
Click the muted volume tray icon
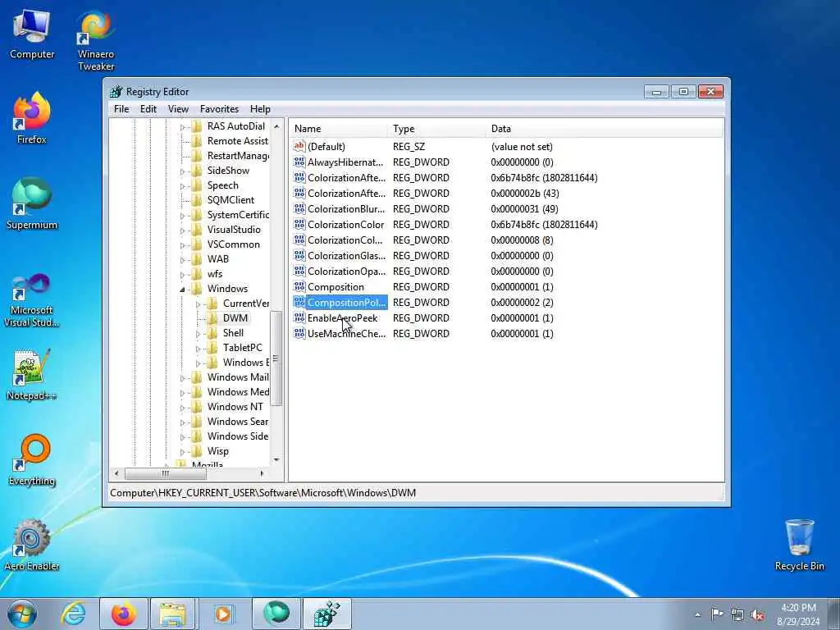(x=757, y=614)
